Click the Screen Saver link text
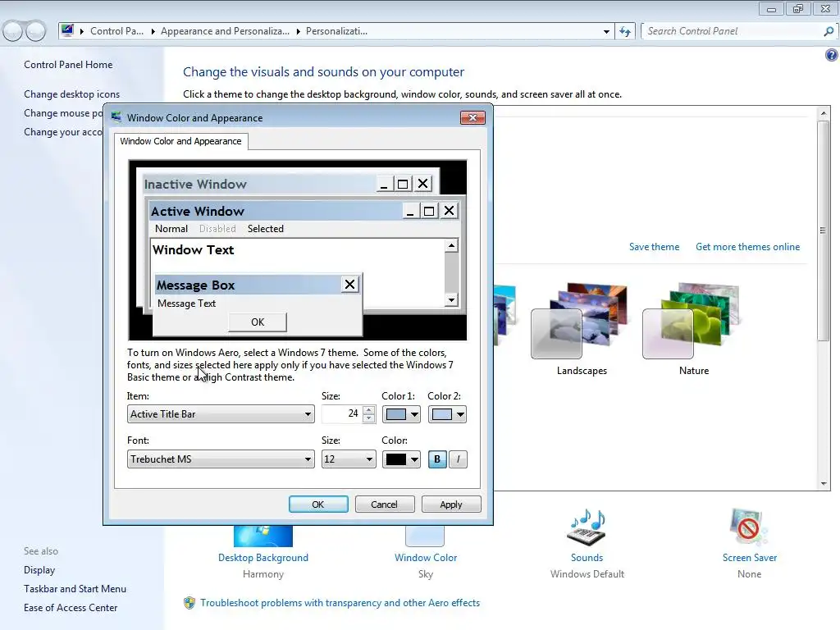 [749, 558]
